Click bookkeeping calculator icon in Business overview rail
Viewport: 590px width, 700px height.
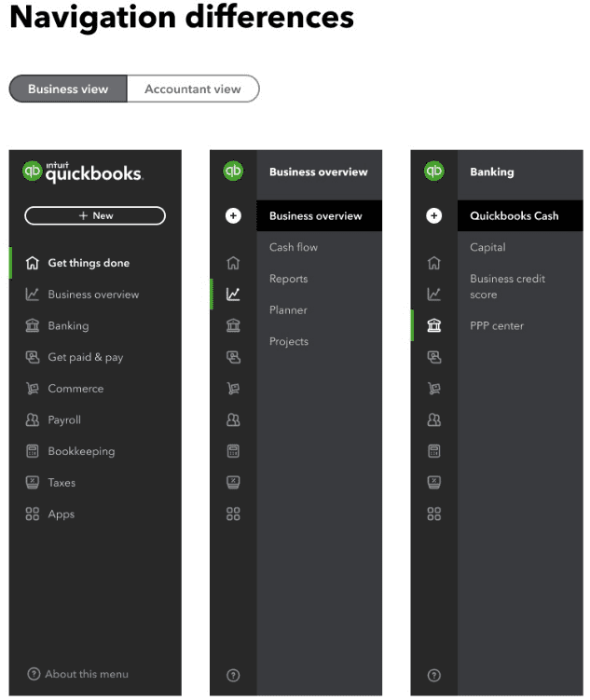(x=233, y=451)
